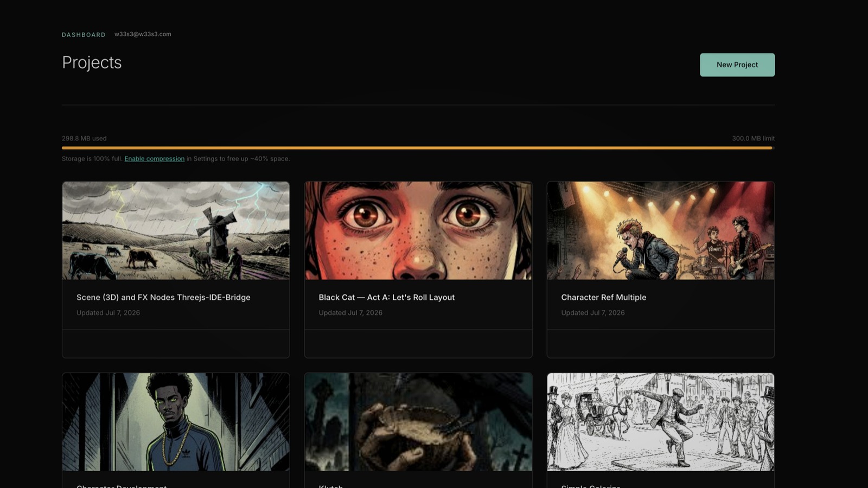Click Updated date under Character Ref Multiple
This screenshot has width=868, height=488.
click(x=593, y=313)
